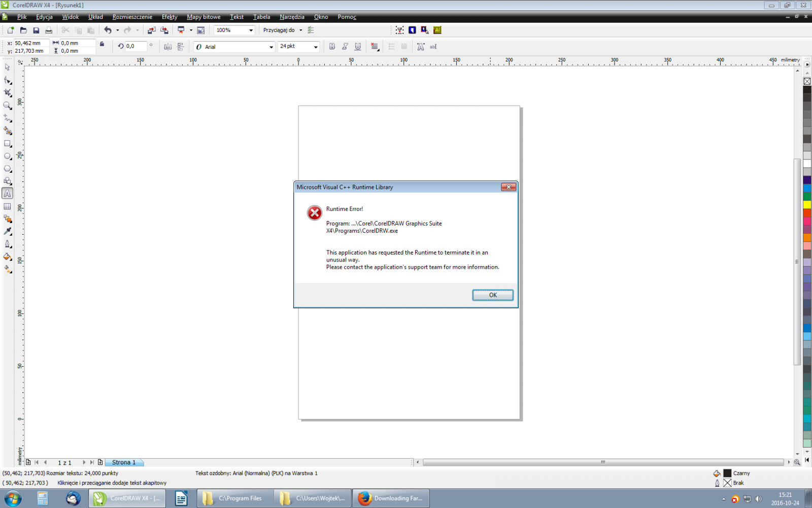
Task: Pick the yellow swatch in the palette
Action: (807, 205)
